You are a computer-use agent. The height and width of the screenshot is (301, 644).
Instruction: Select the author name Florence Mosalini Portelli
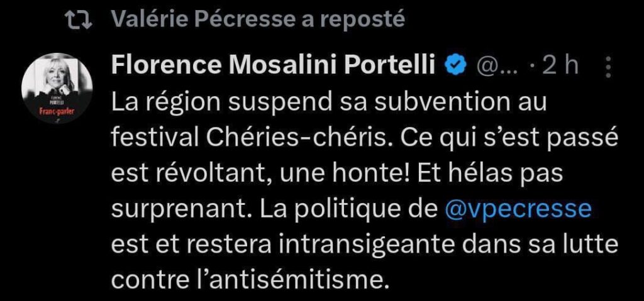(x=274, y=65)
